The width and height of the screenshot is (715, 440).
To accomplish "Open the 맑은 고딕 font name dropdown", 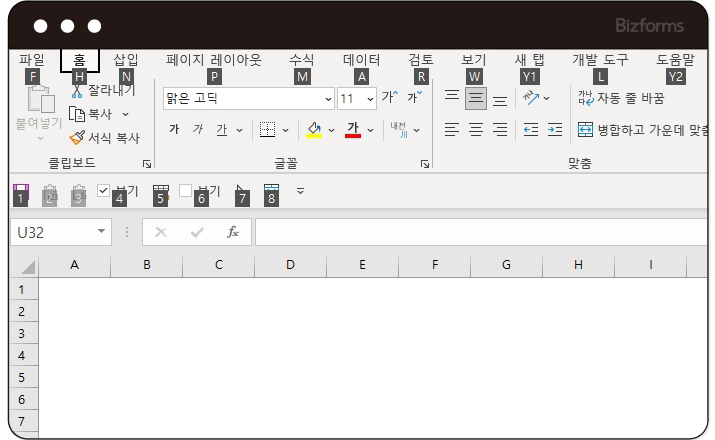I will 329,99.
